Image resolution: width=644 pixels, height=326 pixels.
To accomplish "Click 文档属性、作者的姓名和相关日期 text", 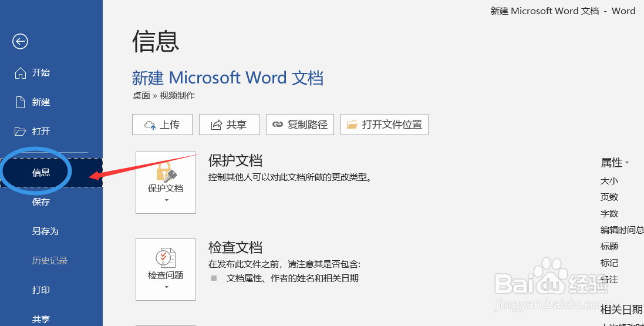I will coord(292,278).
